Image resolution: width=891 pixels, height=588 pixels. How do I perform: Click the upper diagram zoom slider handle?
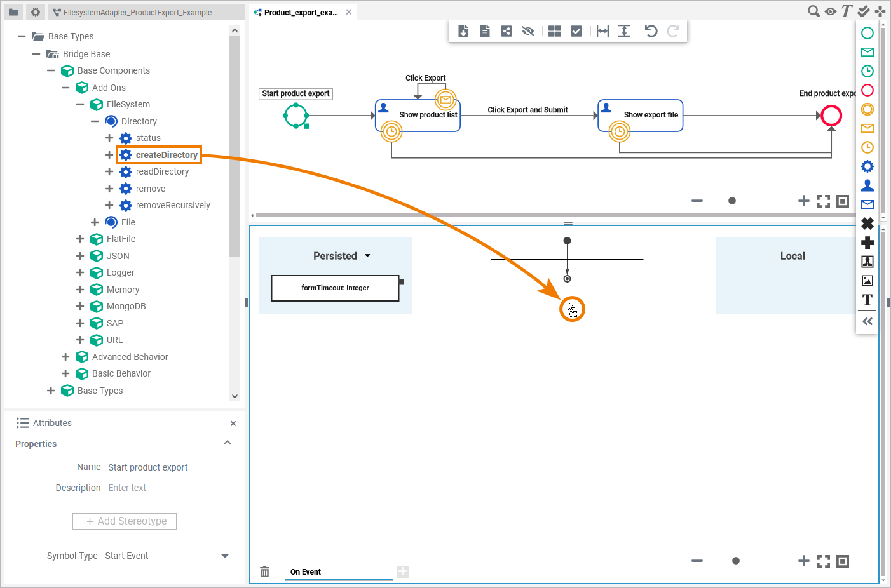tap(732, 201)
